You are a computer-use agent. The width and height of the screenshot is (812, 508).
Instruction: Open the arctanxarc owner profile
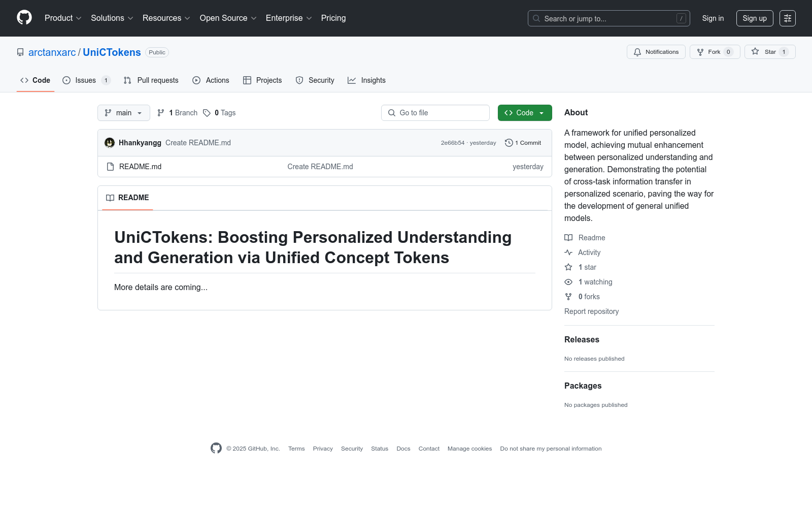pos(52,52)
